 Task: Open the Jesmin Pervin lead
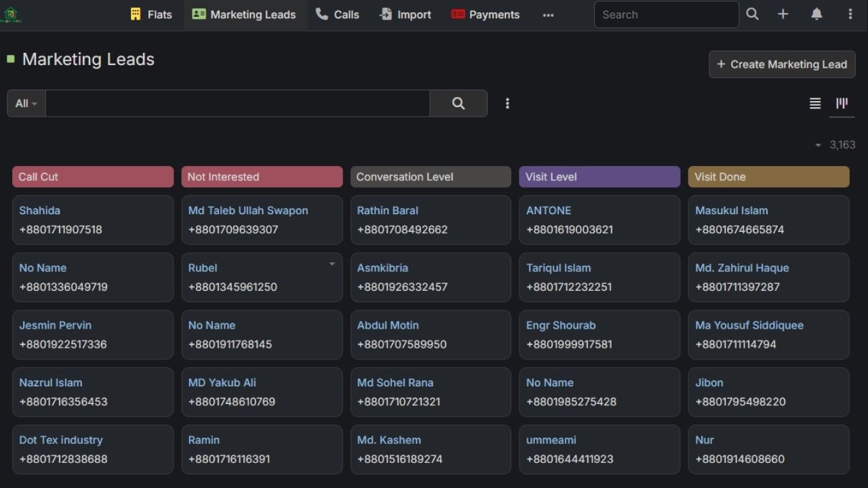[55, 325]
